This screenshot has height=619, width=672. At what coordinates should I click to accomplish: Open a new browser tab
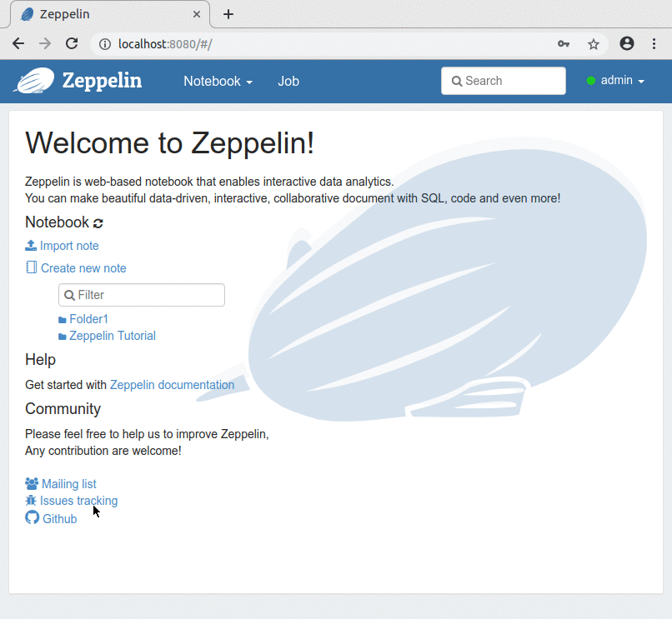228,14
